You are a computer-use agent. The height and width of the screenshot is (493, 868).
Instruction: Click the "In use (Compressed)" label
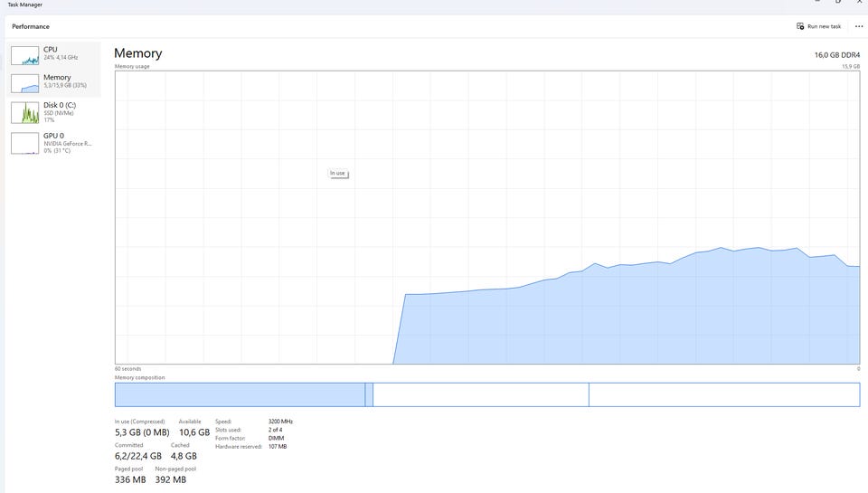point(139,422)
